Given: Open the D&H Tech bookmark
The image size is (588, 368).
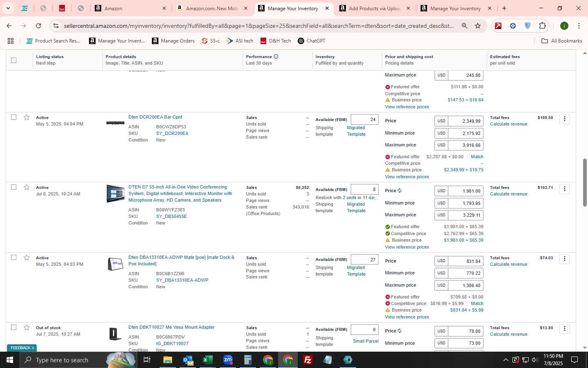Looking at the screenshot, I should coord(276,41).
